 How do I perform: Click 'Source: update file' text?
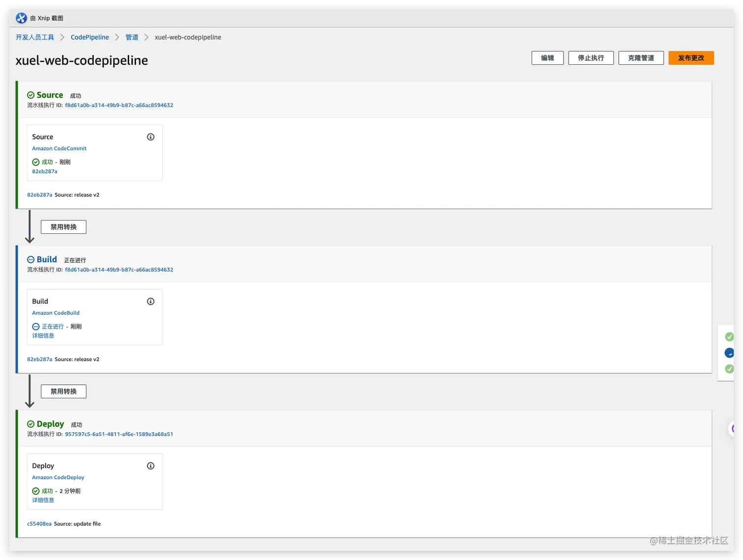(77, 524)
